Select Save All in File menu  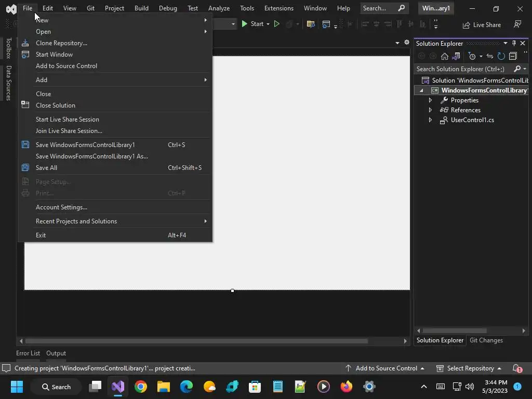pos(115,168)
